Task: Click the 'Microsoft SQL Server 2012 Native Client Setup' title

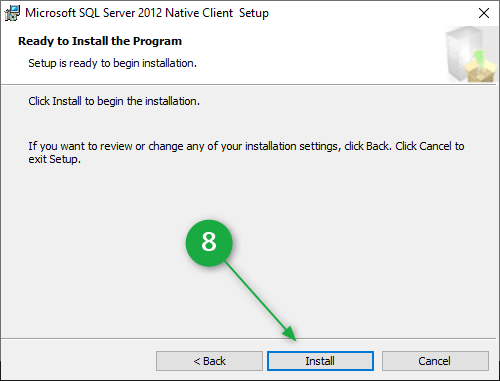Action: 147,13
